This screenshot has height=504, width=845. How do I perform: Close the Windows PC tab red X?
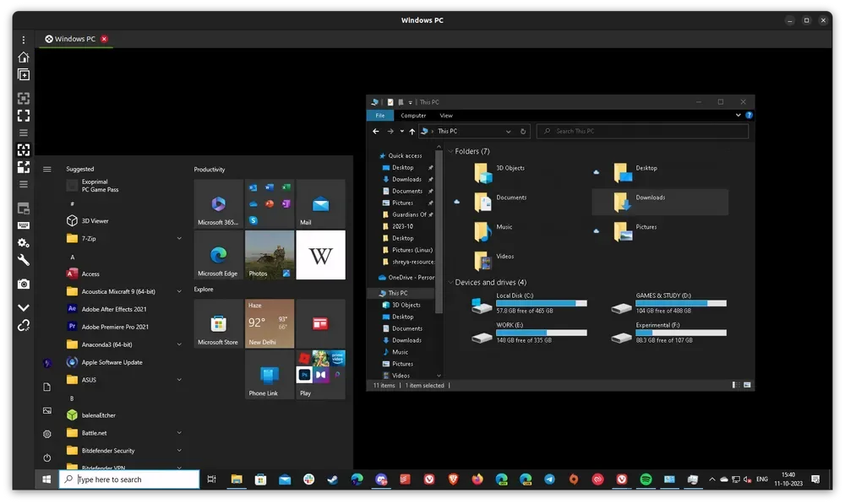tap(104, 39)
